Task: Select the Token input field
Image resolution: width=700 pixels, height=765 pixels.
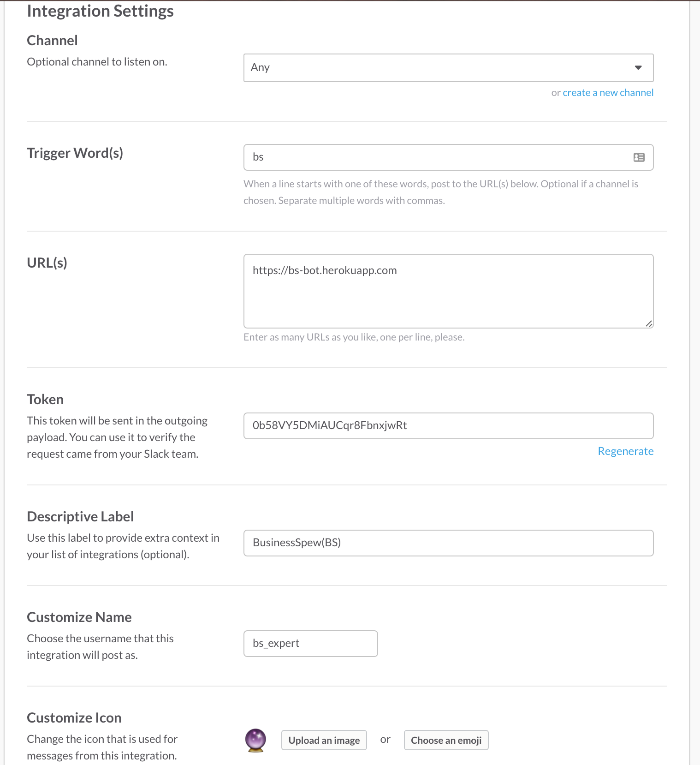Action: (x=448, y=426)
